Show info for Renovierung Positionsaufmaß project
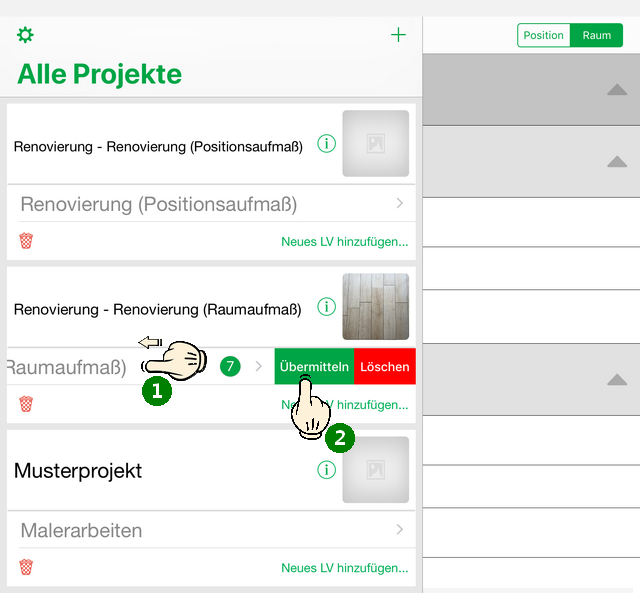This screenshot has height=593, width=640. coord(326,144)
